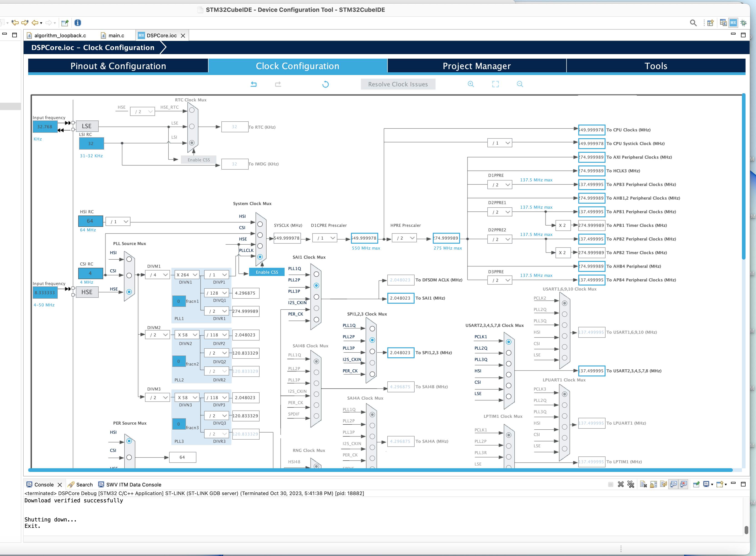Switch to Pinout & Configuration tab
Screen dimensions: 756x556
(118, 66)
